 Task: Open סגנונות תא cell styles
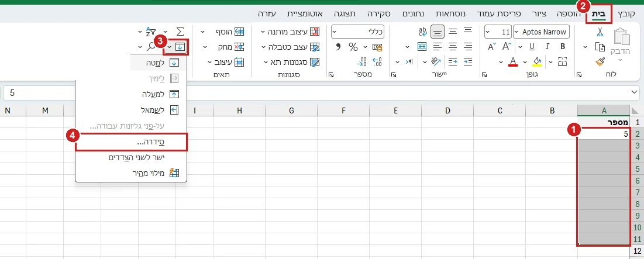(x=291, y=63)
